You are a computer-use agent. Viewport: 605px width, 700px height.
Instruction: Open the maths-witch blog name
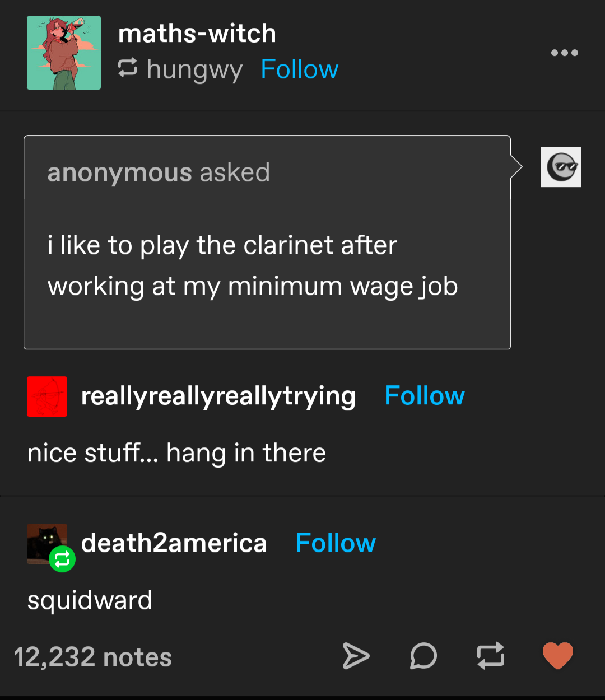pos(197,34)
